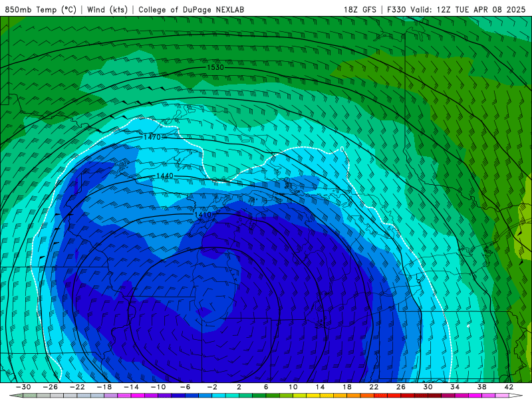Click the 'Wind (kts)' header label
Screen dimensions: 532x399
tap(107, 9)
